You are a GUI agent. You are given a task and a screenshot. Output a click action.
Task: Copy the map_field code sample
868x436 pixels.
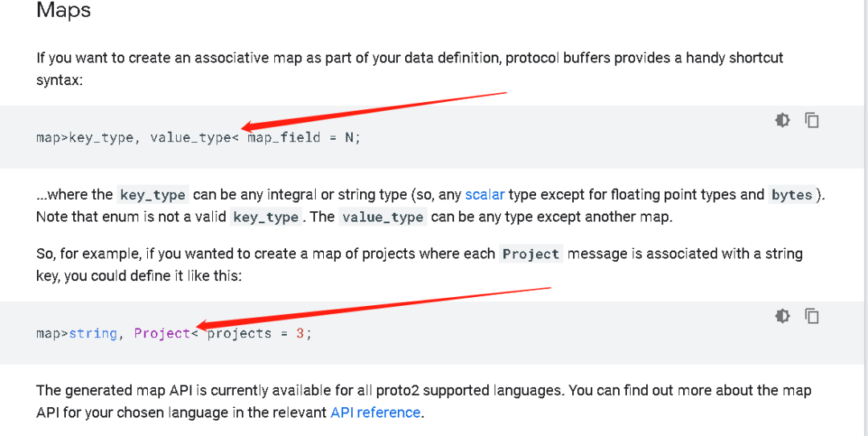[813, 120]
